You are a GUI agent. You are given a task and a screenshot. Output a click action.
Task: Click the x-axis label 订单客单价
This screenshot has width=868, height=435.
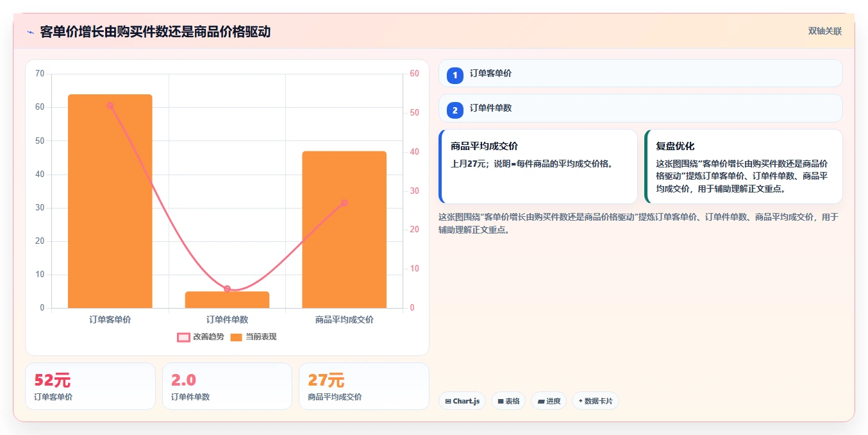pyautogui.click(x=110, y=320)
